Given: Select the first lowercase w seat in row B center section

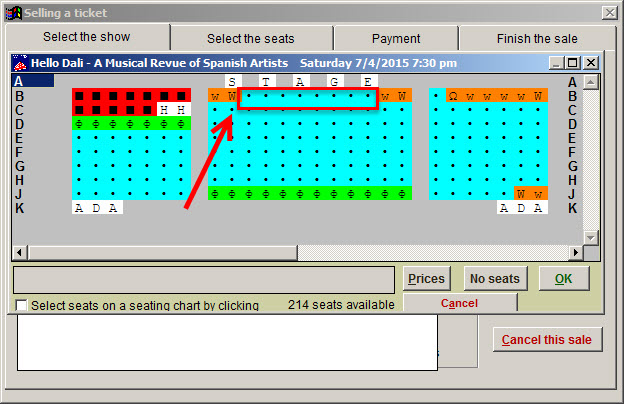Looking at the screenshot, I should click(x=215, y=96).
